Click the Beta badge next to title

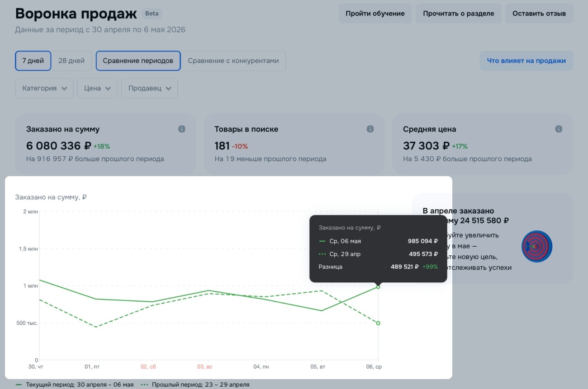coord(152,14)
